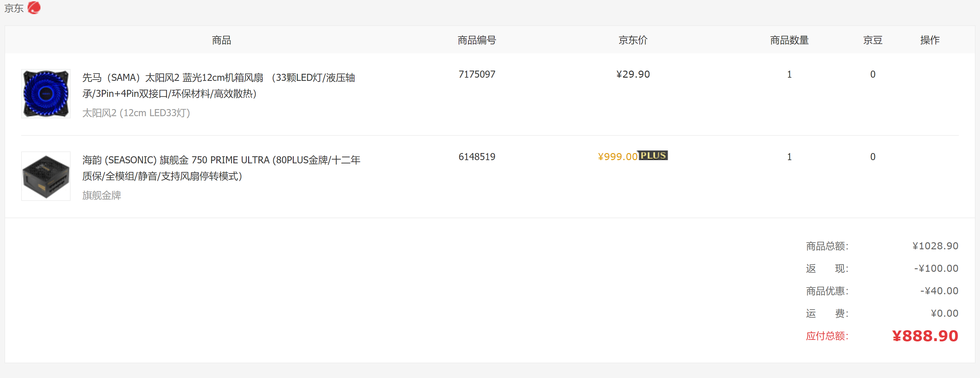Click the ¥999.00 PLUS price
The image size is (980, 378).
click(x=618, y=157)
